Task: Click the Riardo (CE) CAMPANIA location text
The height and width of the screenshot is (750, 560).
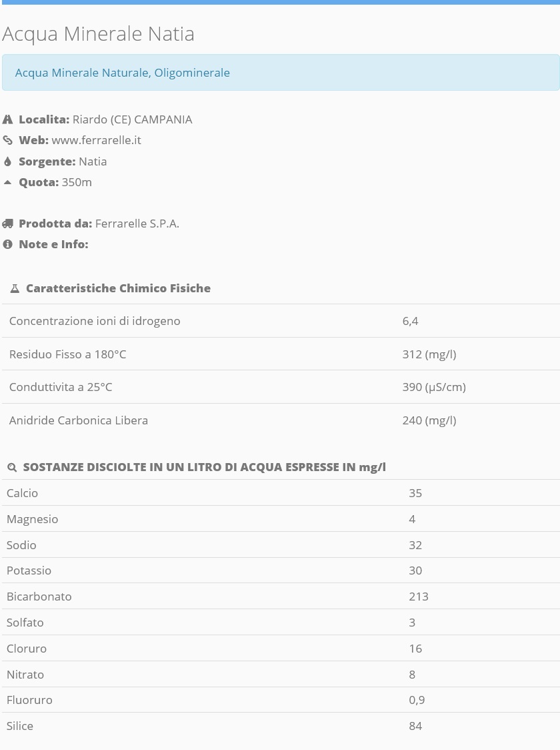Action: [x=133, y=119]
